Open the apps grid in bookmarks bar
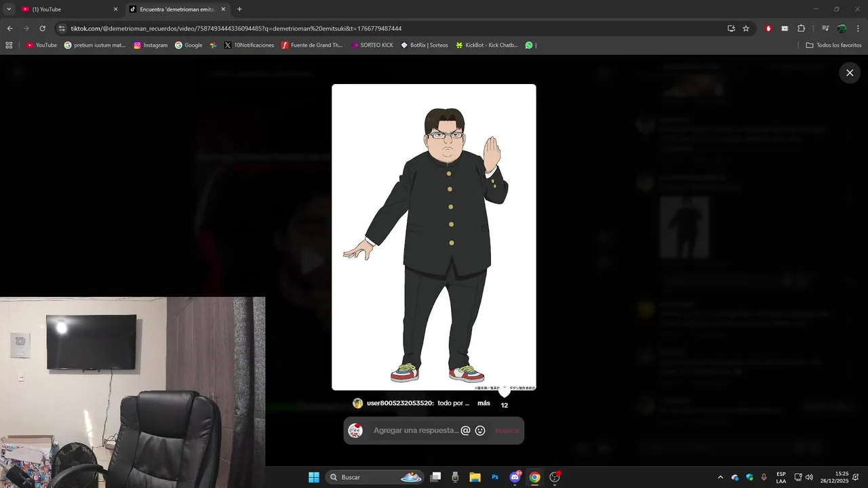This screenshot has width=868, height=488. [x=9, y=45]
